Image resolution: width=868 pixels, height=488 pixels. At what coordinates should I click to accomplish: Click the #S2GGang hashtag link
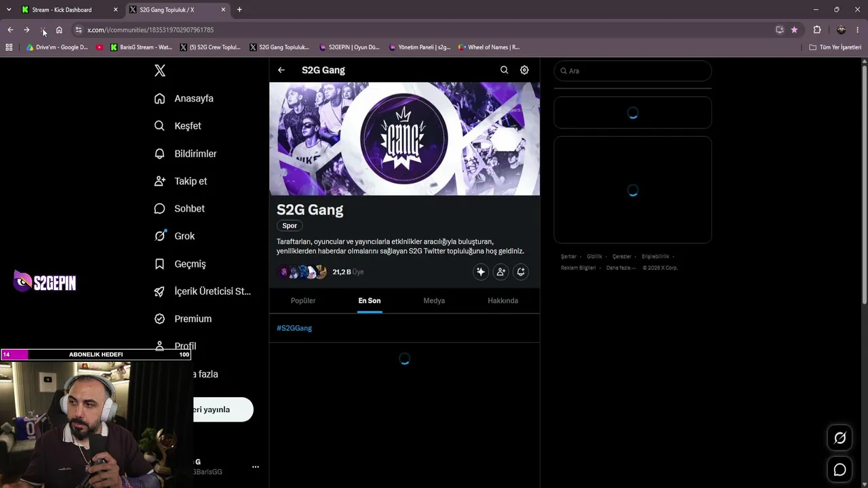(294, 328)
